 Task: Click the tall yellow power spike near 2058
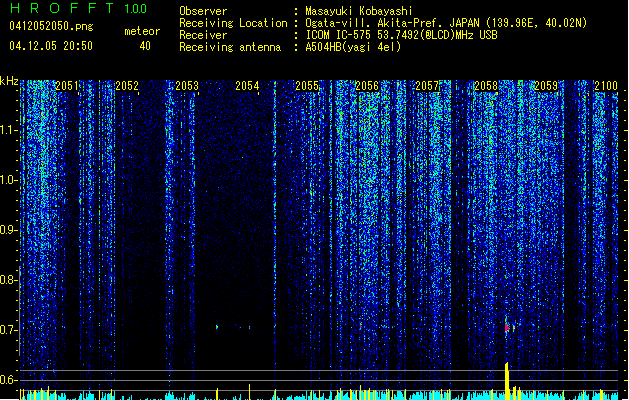click(507, 380)
